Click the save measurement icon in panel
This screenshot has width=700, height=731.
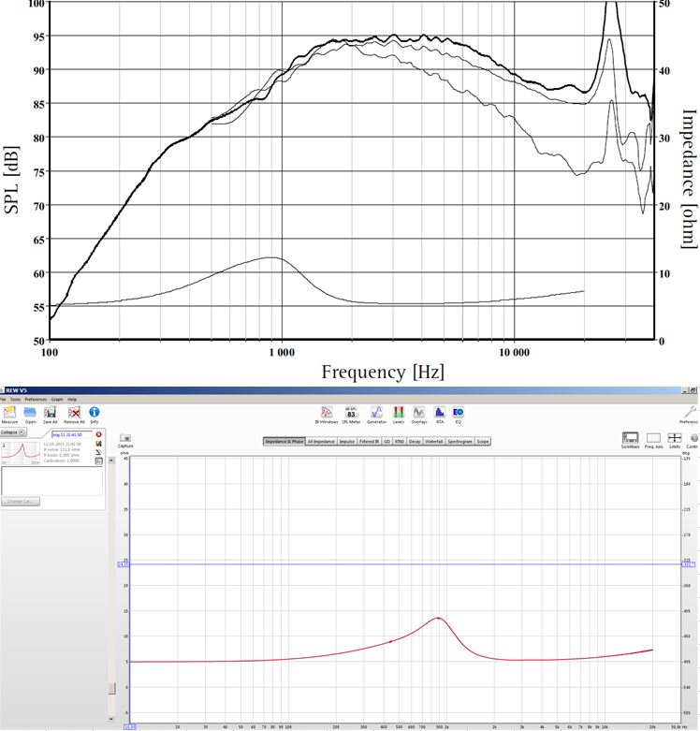coord(99,444)
